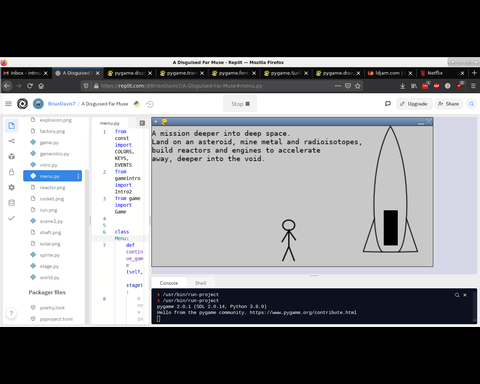Open Firefox application hamburger menu
480x384 pixels.
pos(473,86)
